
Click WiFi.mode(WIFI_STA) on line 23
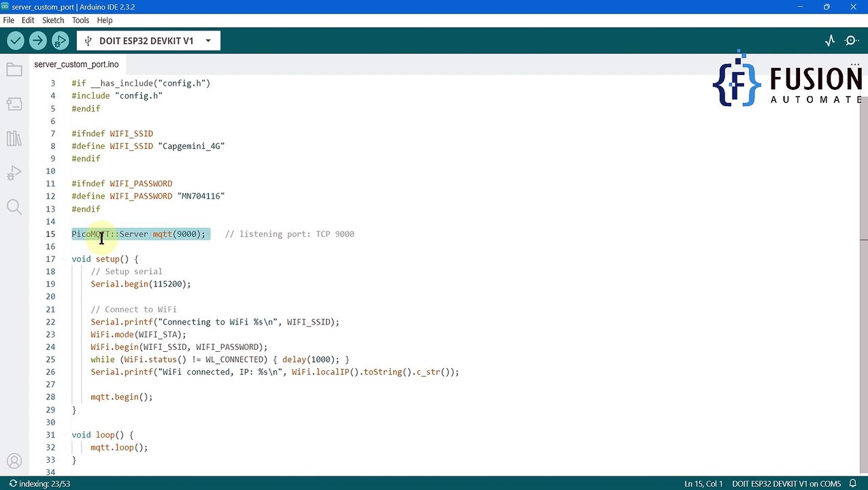[x=138, y=335]
